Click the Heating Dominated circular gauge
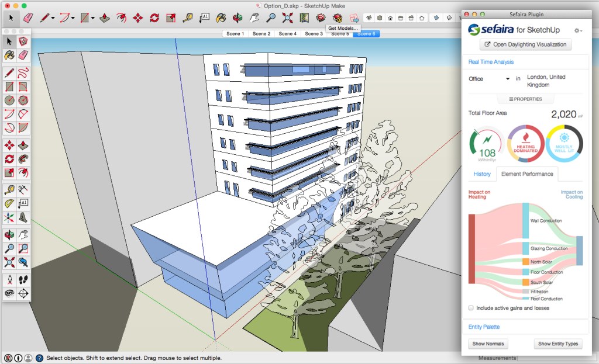The width and height of the screenshot is (599, 364). tap(525, 144)
